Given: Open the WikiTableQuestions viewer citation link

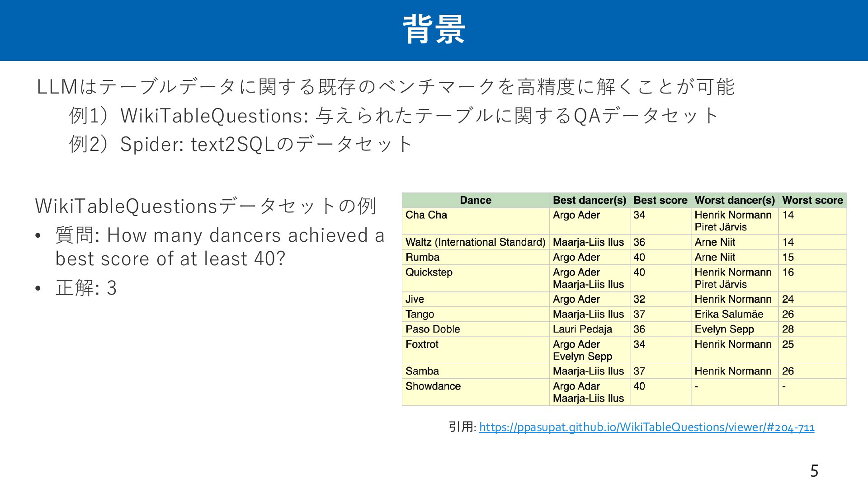Looking at the screenshot, I should pyautogui.click(x=646, y=427).
